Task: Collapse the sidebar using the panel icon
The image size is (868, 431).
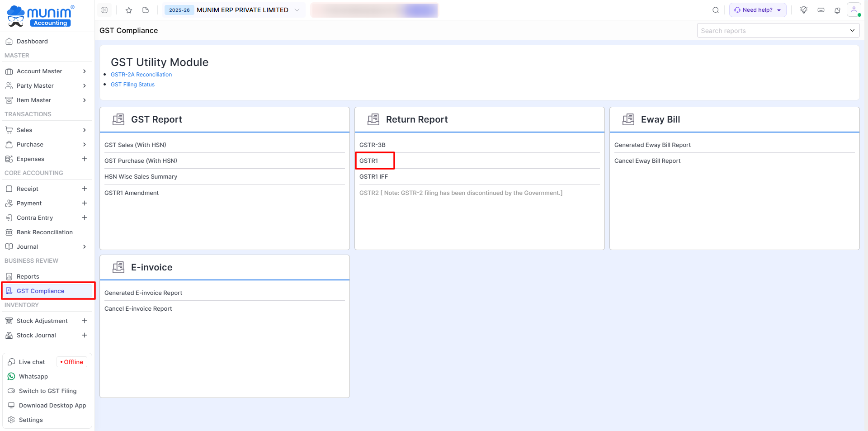Action: [104, 10]
